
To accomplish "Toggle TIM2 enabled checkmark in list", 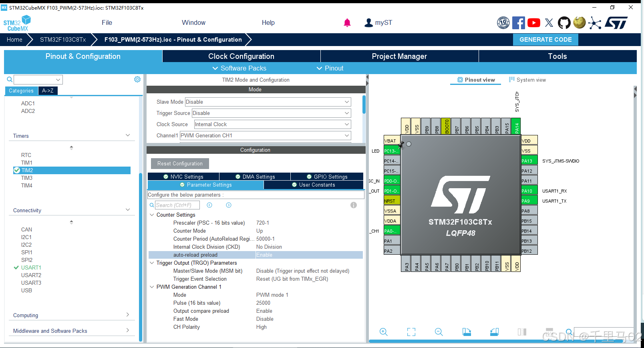I will (17, 170).
